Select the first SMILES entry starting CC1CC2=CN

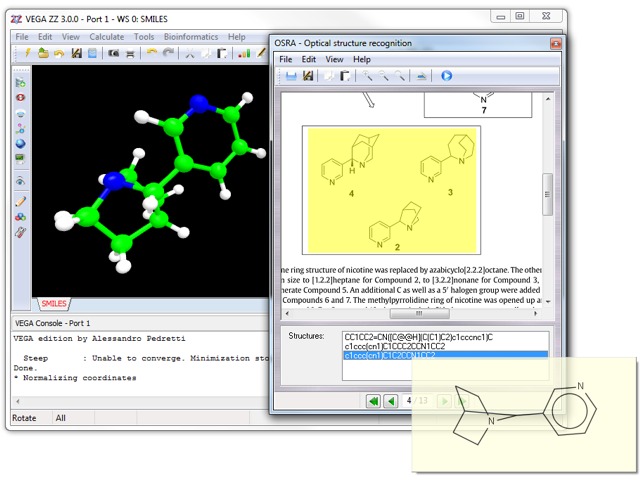tap(445, 337)
